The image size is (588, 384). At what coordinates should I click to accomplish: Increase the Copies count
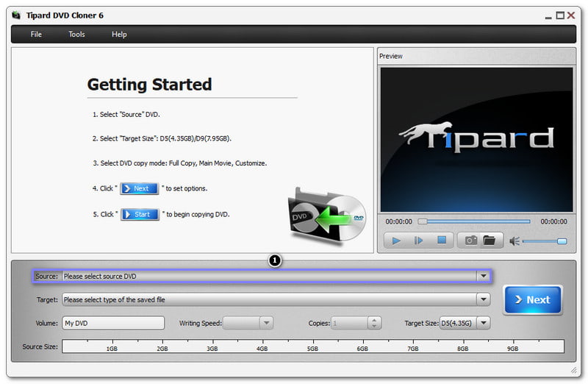point(374,320)
